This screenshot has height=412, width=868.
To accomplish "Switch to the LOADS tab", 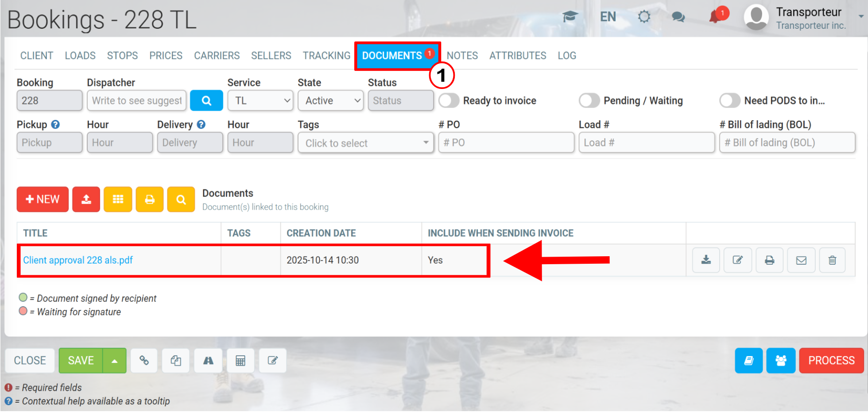I will [80, 56].
